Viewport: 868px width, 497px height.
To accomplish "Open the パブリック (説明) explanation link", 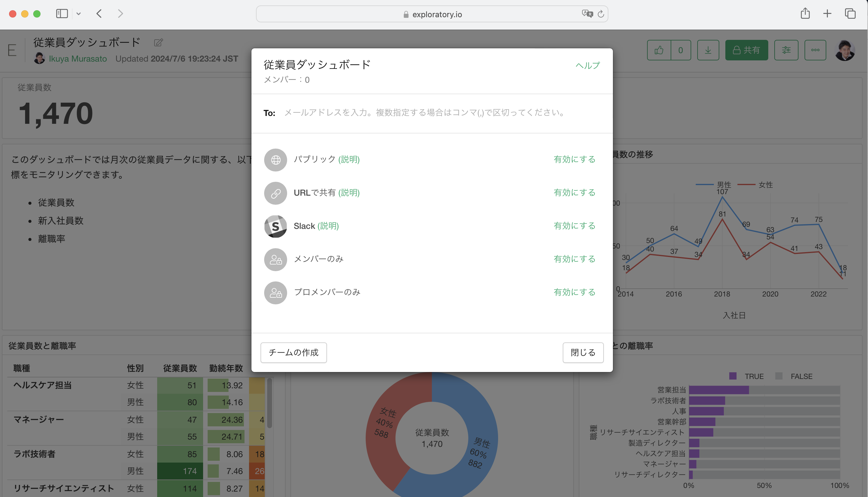I will click(x=349, y=159).
